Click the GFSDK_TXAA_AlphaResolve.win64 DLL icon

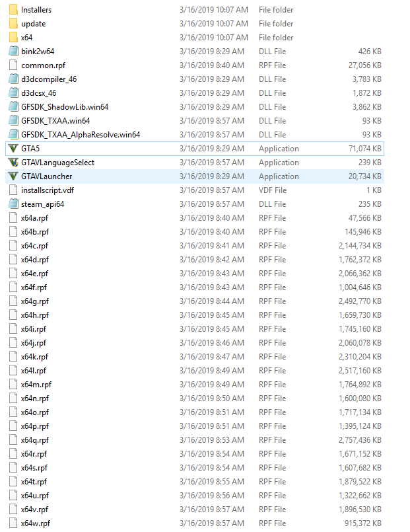[13, 135]
